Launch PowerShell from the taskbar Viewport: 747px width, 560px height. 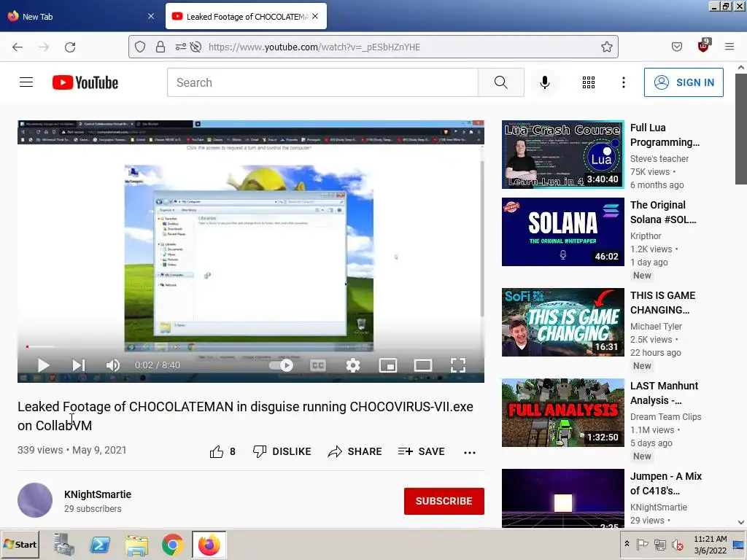coord(100,544)
